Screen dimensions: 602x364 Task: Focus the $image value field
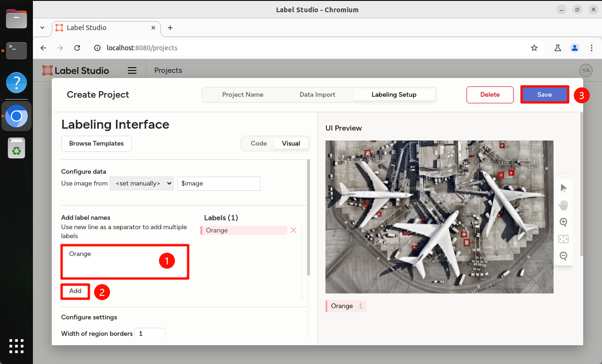coord(219,184)
